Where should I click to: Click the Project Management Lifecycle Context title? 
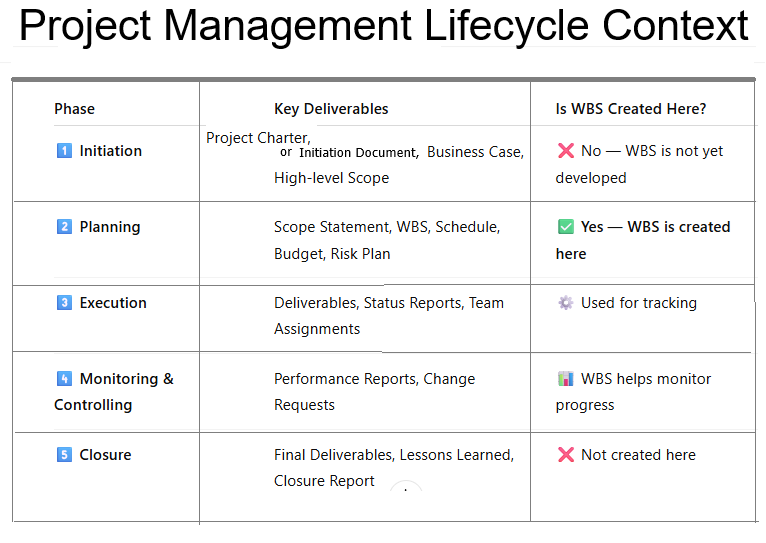tap(383, 25)
